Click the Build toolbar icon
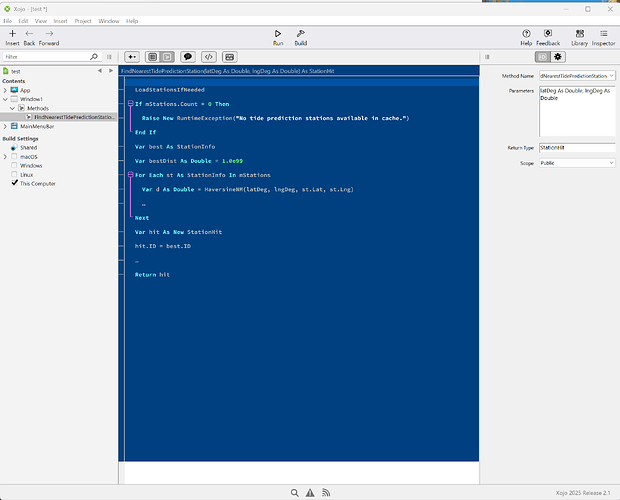Image resolution: width=620 pixels, height=500 pixels. point(300,35)
